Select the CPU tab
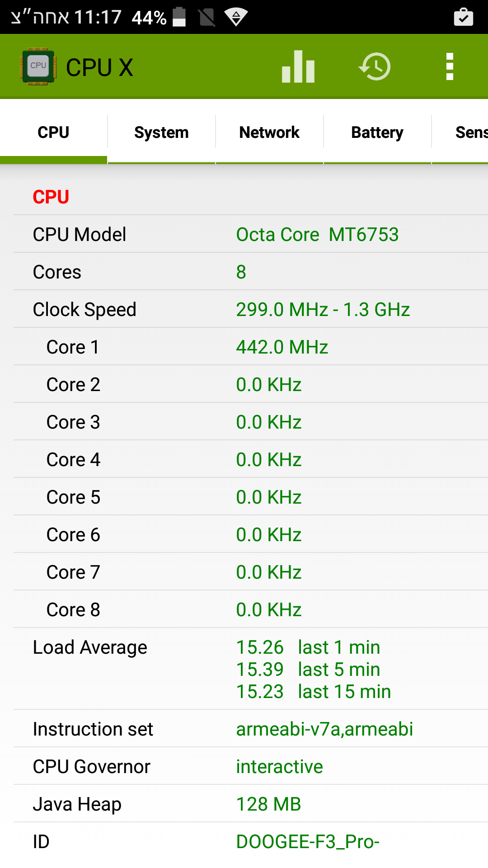This screenshot has height=868, width=488. coord(53,132)
